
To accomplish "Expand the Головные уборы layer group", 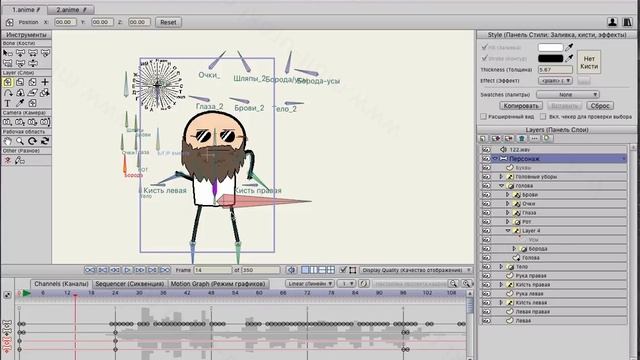I will pyautogui.click(x=501, y=177).
